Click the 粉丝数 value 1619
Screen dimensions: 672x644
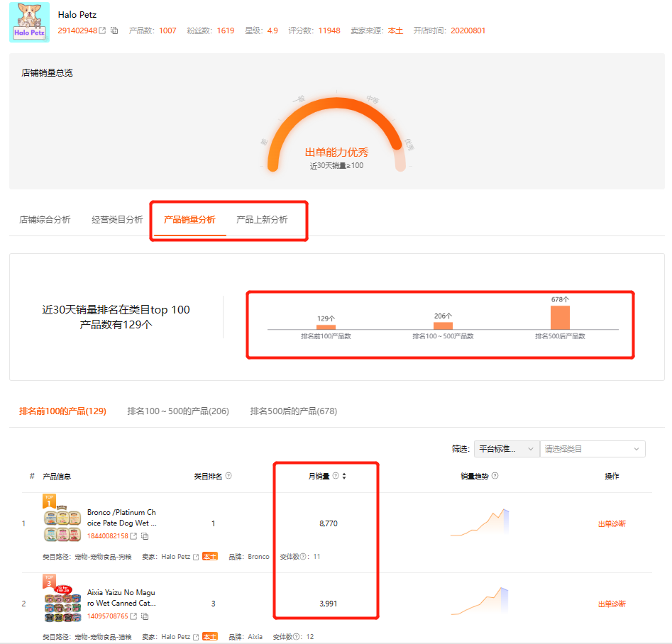(x=226, y=30)
